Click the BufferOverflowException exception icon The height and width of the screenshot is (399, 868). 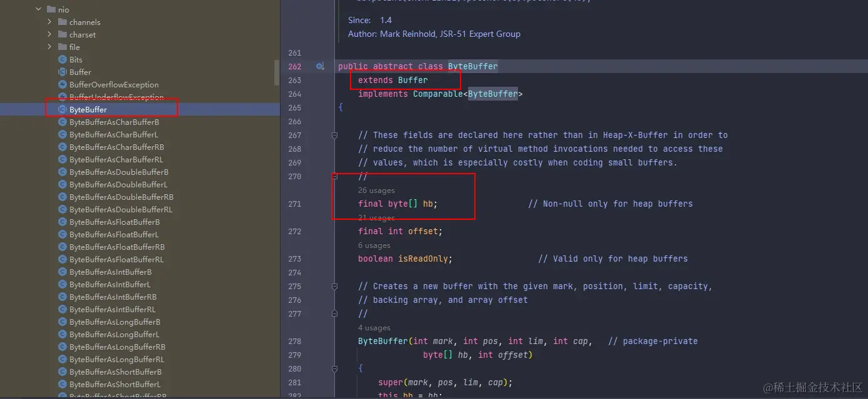(62, 84)
